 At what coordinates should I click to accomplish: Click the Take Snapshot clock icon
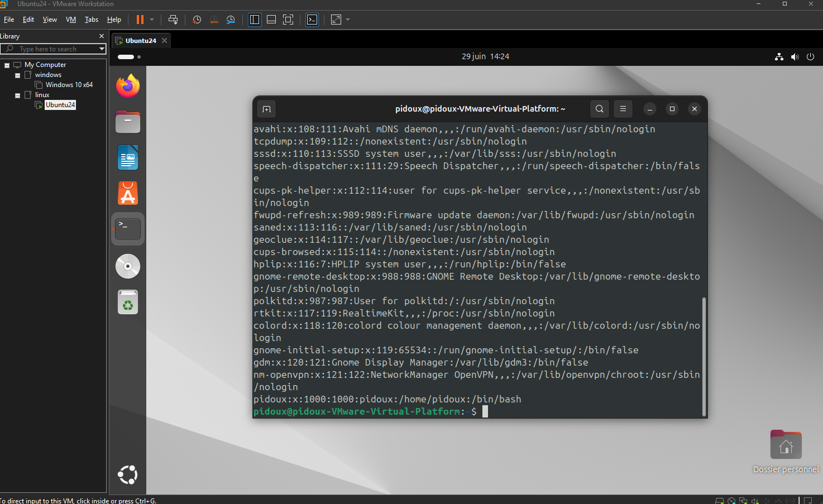coord(197,20)
